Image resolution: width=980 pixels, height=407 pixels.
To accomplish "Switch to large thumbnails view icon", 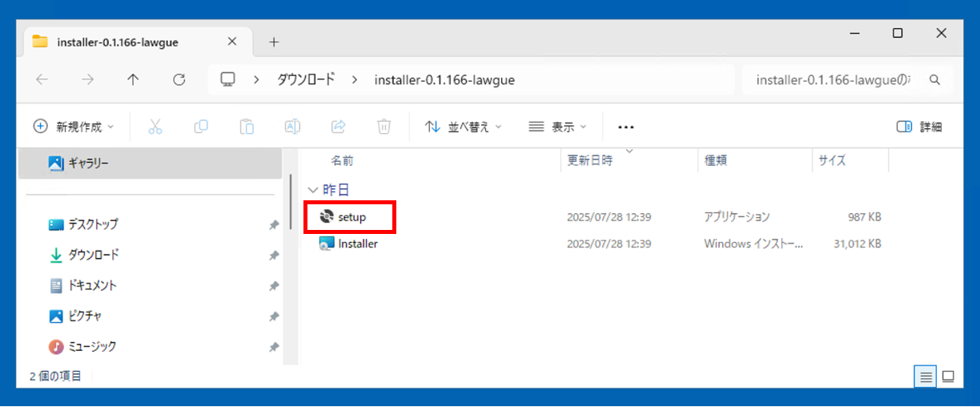I will (949, 377).
